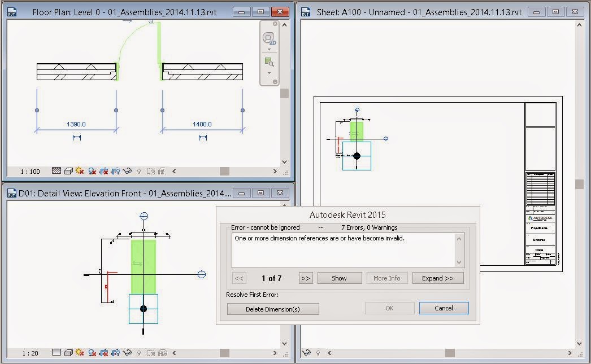Click Delete Dimension(s) button
The image size is (591, 364).
(273, 309)
